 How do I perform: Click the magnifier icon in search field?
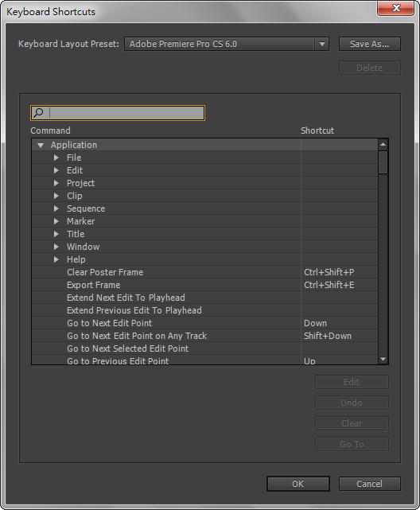[38, 112]
